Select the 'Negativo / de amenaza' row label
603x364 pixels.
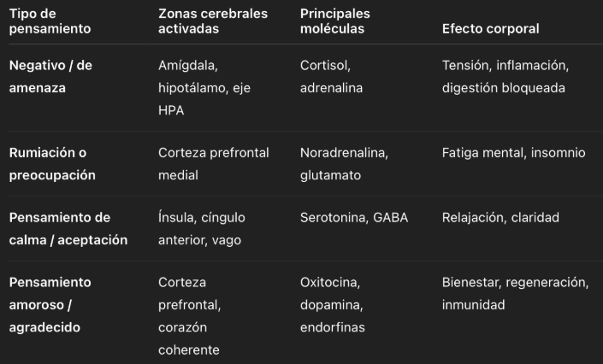coord(50,77)
